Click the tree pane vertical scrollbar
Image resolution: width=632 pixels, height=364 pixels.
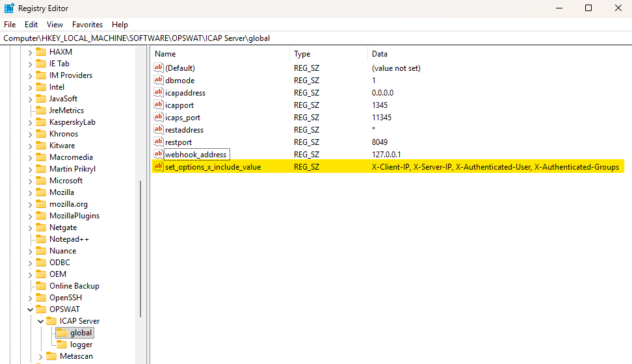point(141,247)
